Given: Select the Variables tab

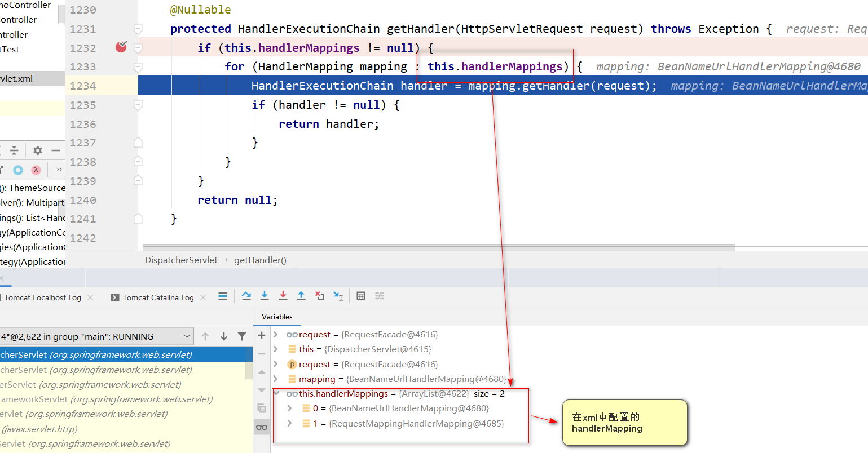Looking at the screenshot, I should (x=277, y=317).
